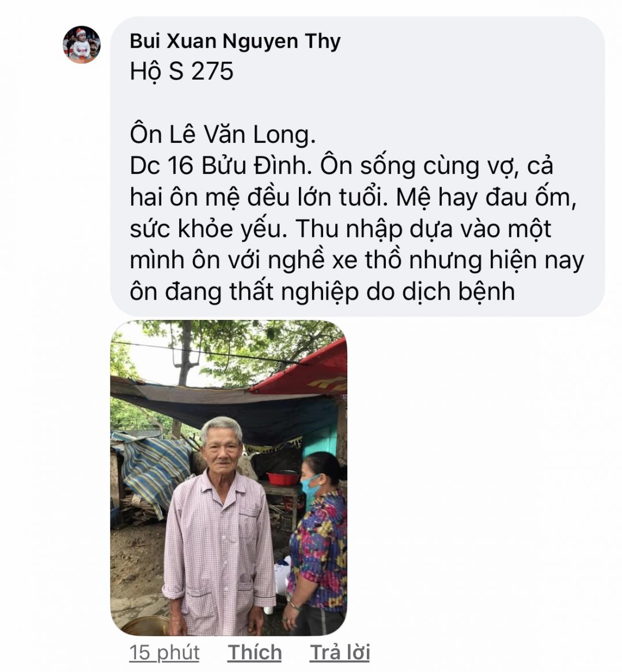This screenshot has height=672, width=622.
Task: Open the 15 phút timestamp link
Action: click(x=165, y=653)
